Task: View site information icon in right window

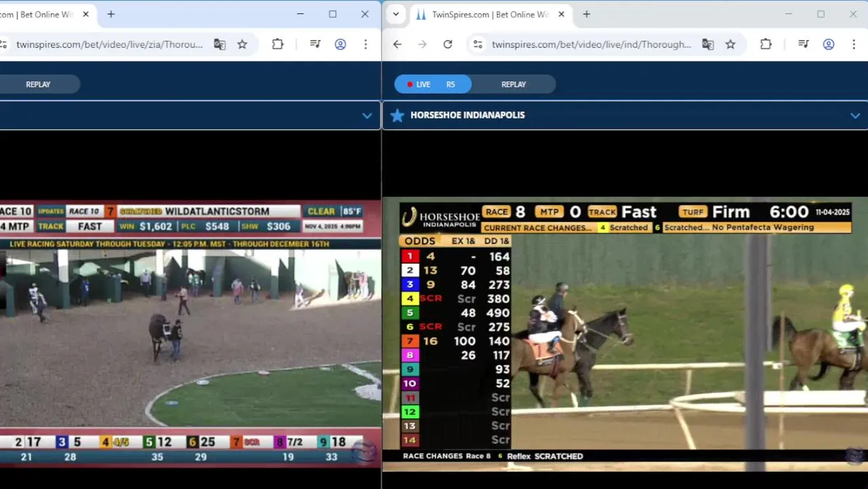Action: 478,44
